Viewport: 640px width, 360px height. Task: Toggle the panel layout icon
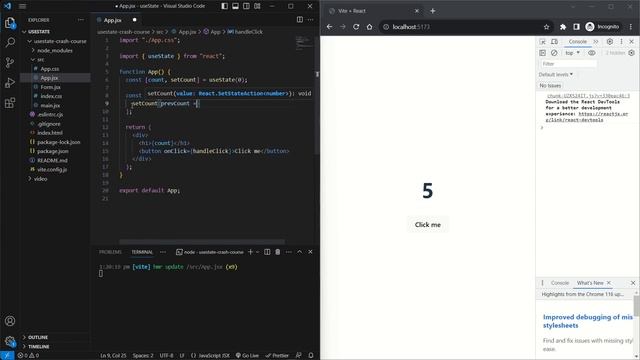click(236, 6)
